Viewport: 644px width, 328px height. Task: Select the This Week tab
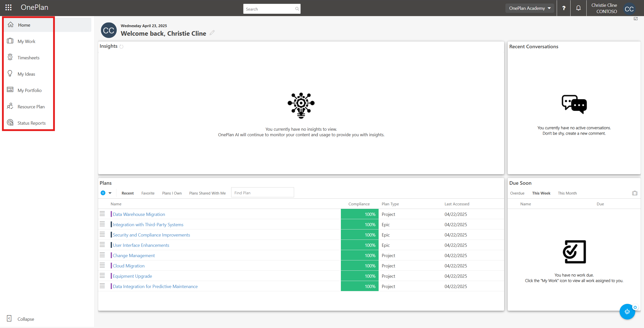click(x=541, y=193)
